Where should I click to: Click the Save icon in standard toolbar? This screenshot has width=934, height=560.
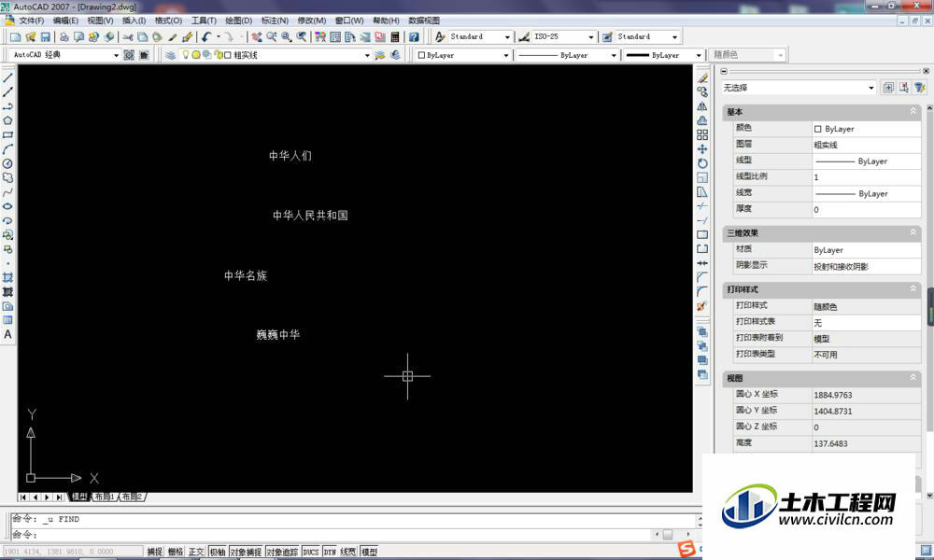click(45, 37)
